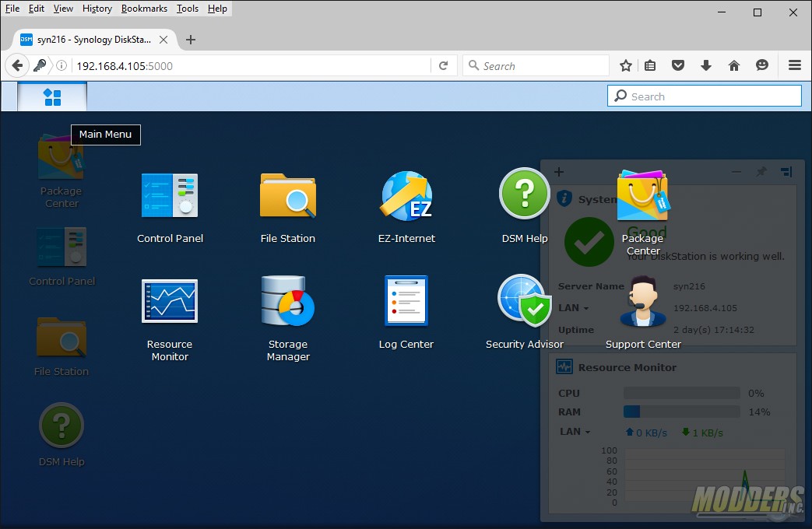This screenshot has width=812, height=529.
Task: Reload the current page
Action: [443, 66]
